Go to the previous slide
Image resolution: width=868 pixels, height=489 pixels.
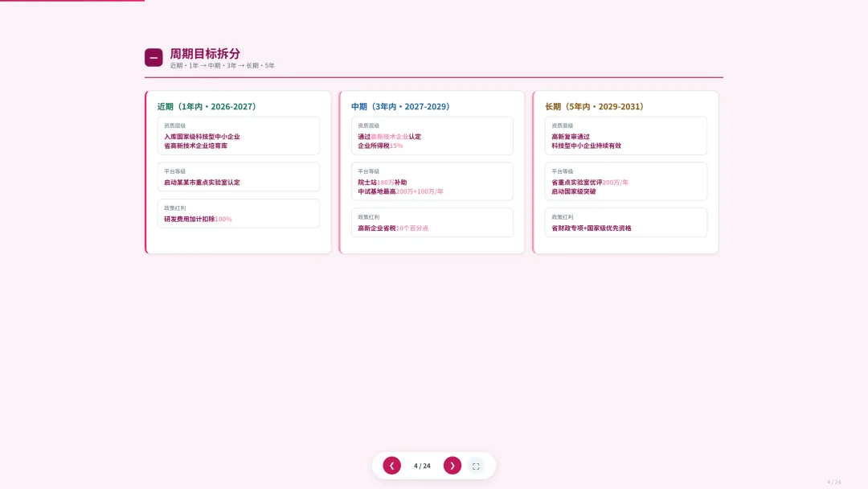[x=391, y=466]
